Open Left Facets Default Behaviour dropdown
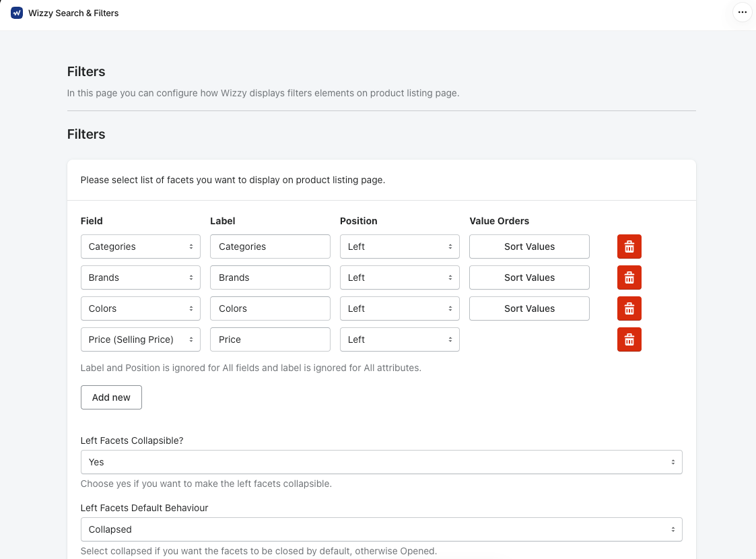This screenshot has height=559, width=756. [382, 529]
